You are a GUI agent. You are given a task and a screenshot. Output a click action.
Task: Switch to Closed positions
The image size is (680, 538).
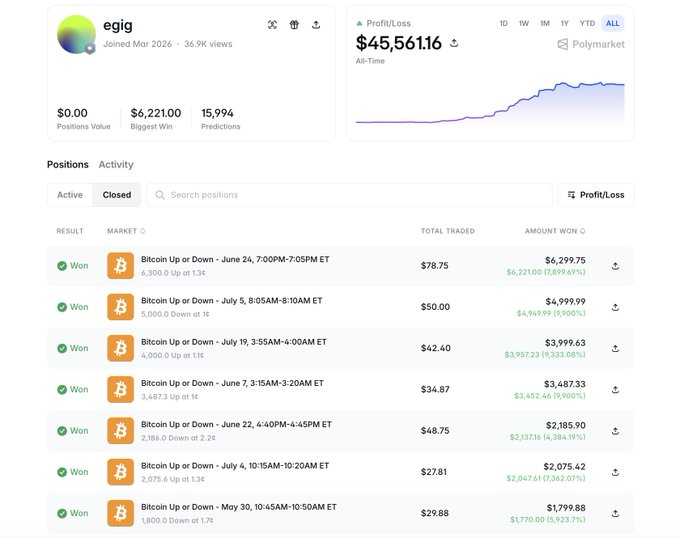[117, 195]
